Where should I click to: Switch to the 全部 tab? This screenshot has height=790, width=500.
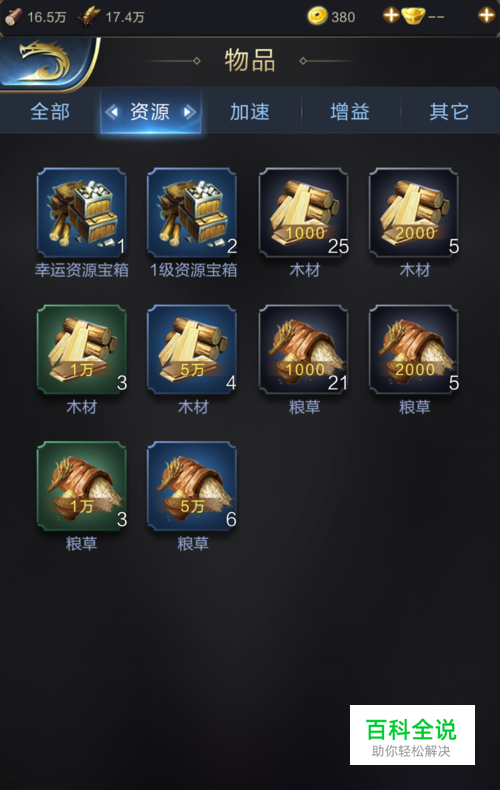point(50,111)
